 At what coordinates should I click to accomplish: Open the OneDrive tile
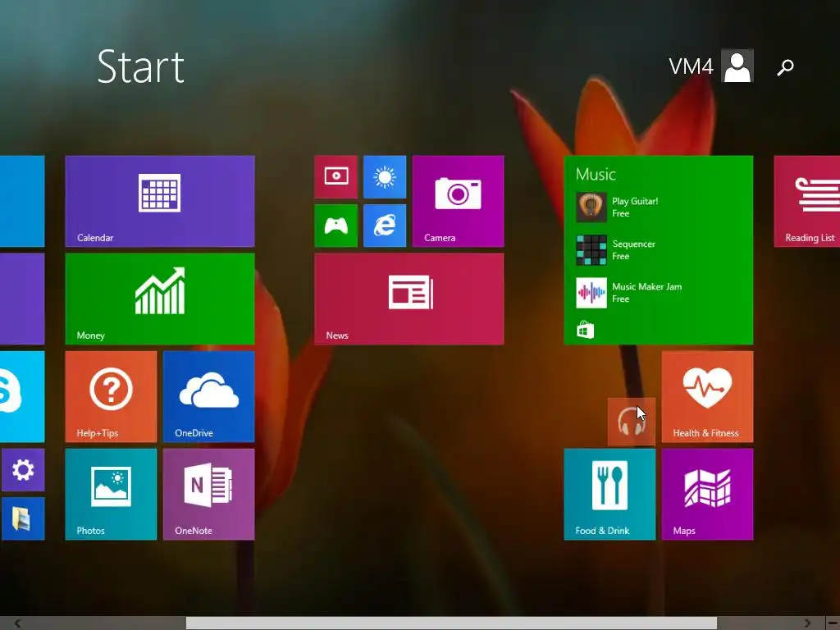click(208, 396)
